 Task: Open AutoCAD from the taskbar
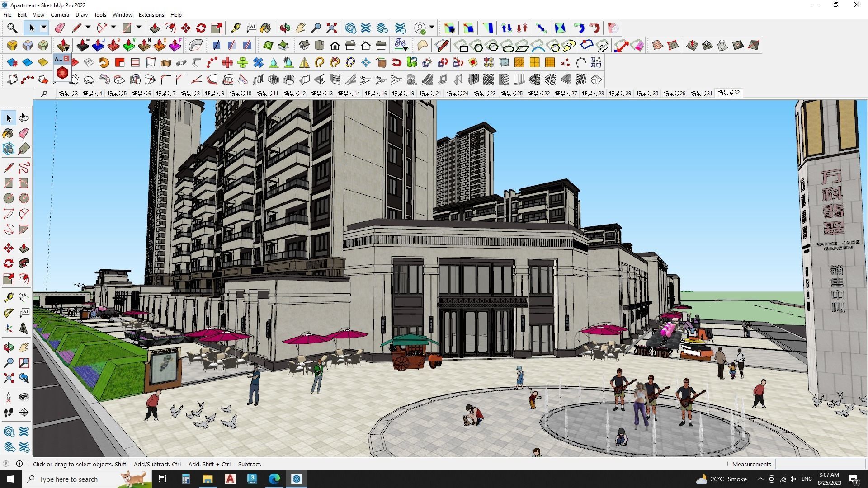tap(230, 479)
